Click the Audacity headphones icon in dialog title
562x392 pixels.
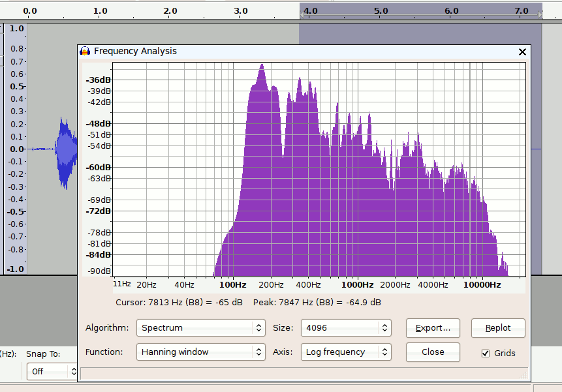coord(85,51)
